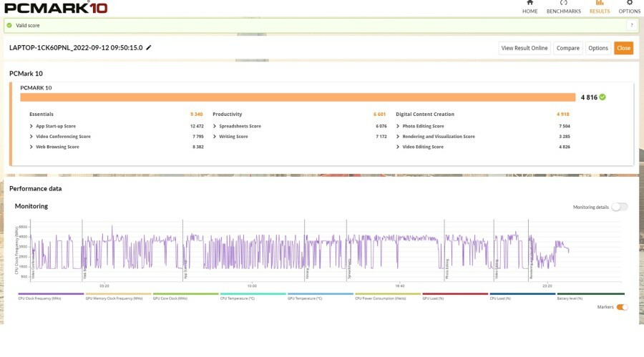Expand Writing Score row
Image resolution: width=644 pixels, height=357 pixels.
pos(215,137)
